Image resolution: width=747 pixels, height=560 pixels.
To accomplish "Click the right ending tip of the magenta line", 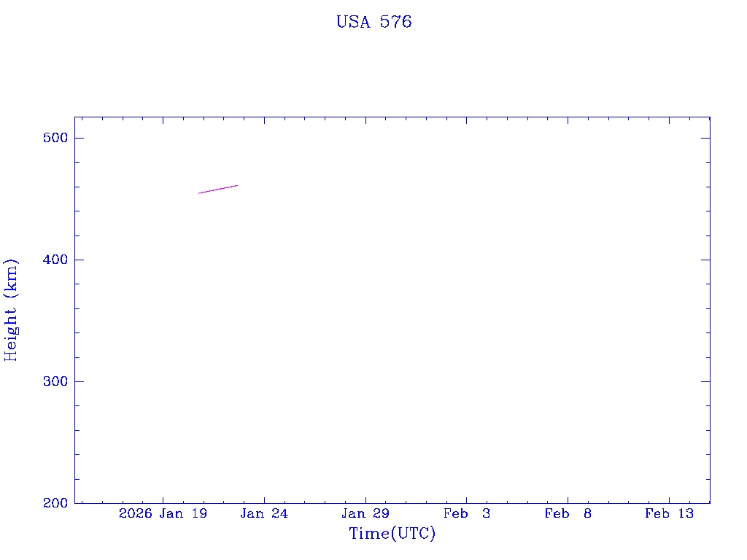I will (237, 185).
